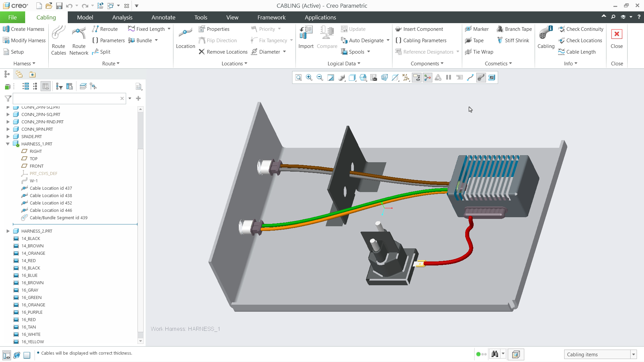Open the File menu
Image resolution: width=644 pixels, height=362 pixels.
pyautogui.click(x=12, y=17)
